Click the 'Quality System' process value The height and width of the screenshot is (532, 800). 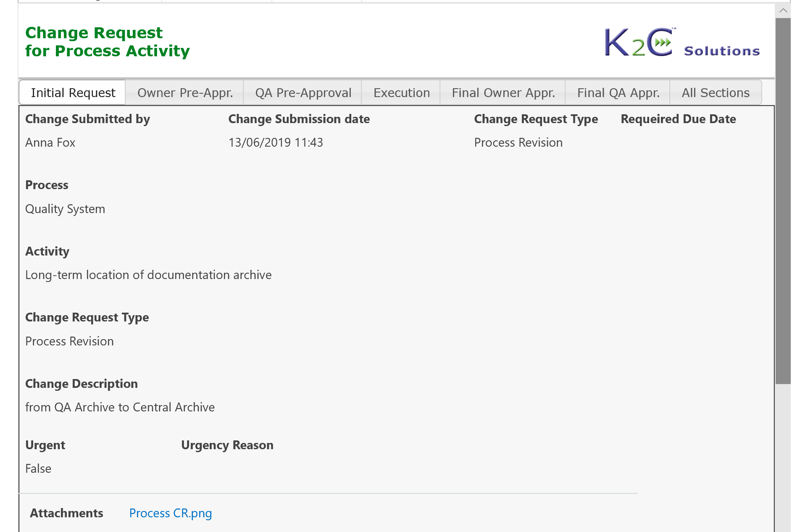coord(65,209)
